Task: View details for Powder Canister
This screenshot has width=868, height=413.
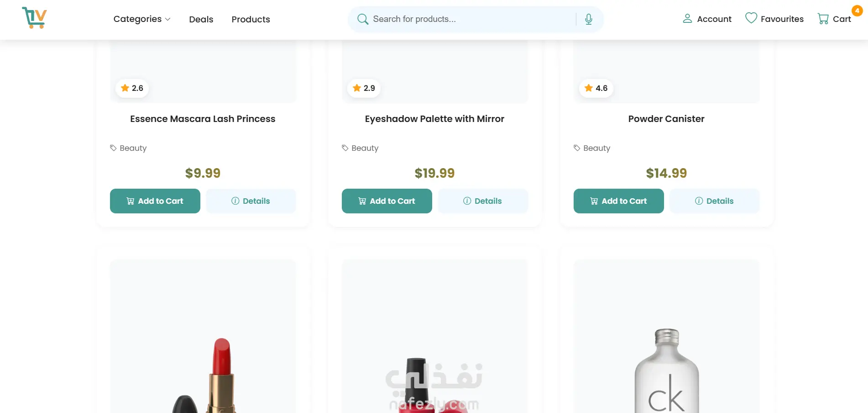Action: tap(715, 201)
